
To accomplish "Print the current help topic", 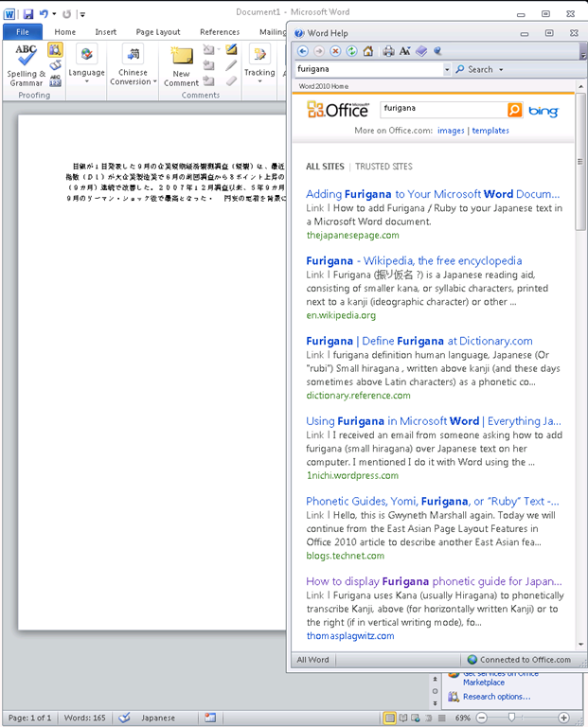I will (x=388, y=51).
